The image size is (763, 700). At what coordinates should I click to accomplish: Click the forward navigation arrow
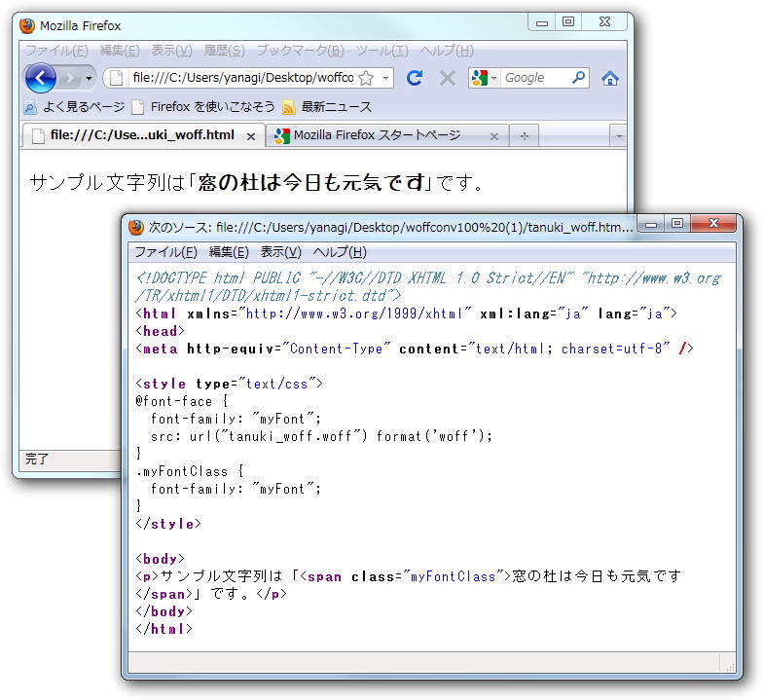(x=70, y=78)
